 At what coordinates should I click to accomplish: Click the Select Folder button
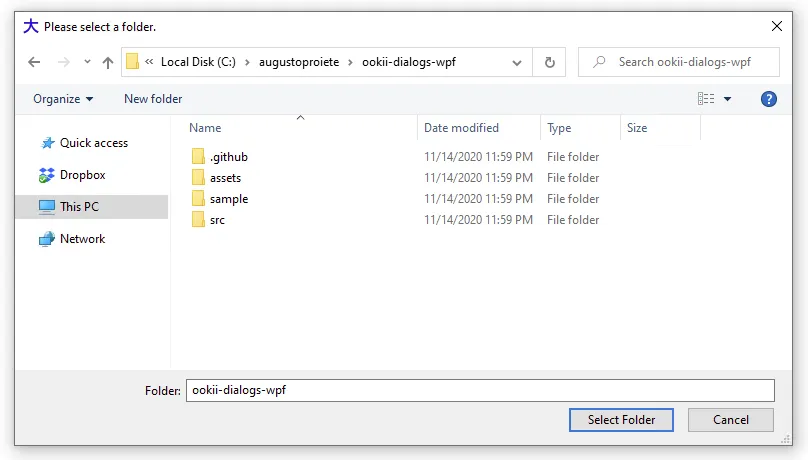point(621,420)
